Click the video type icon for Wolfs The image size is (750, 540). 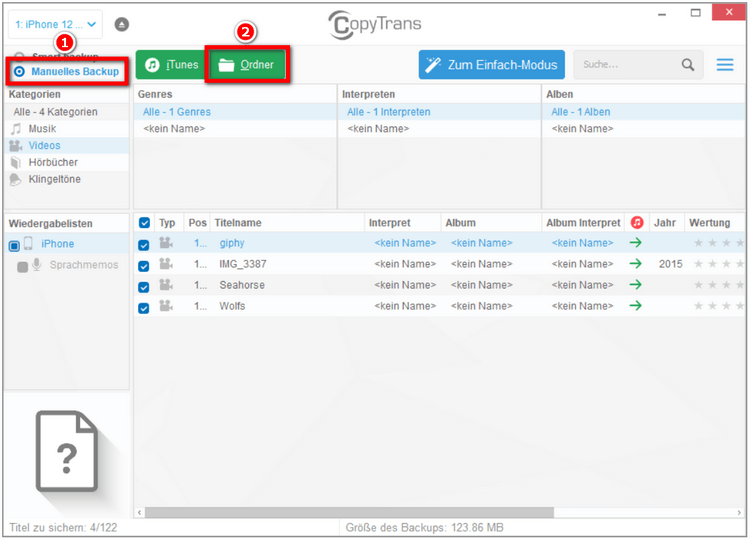165,306
